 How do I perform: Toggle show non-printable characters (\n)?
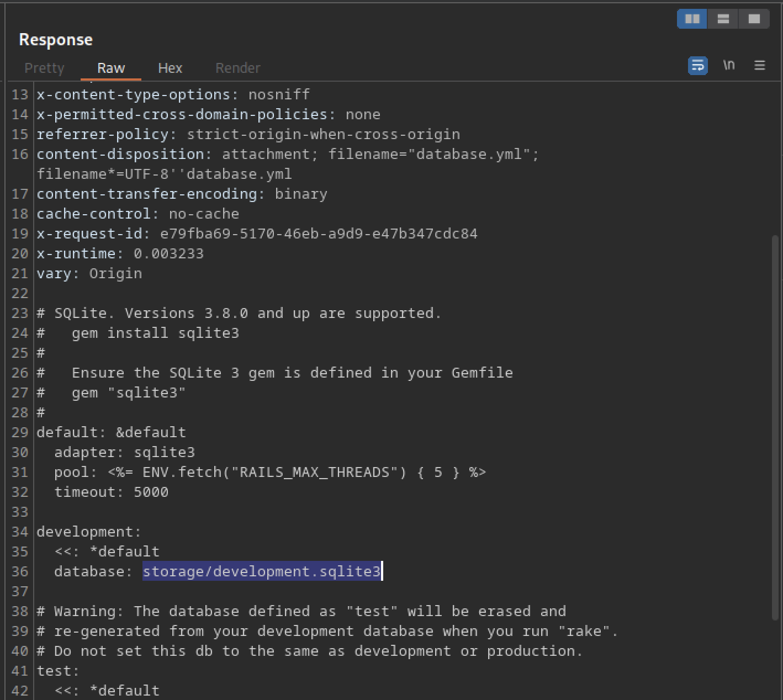click(x=729, y=65)
